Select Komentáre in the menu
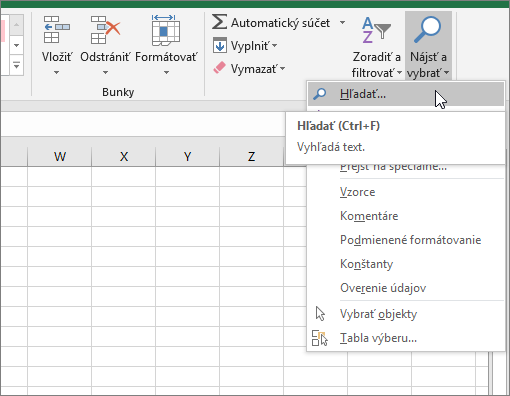The width and height of the screenshot is (510, 396). point(406,216)
